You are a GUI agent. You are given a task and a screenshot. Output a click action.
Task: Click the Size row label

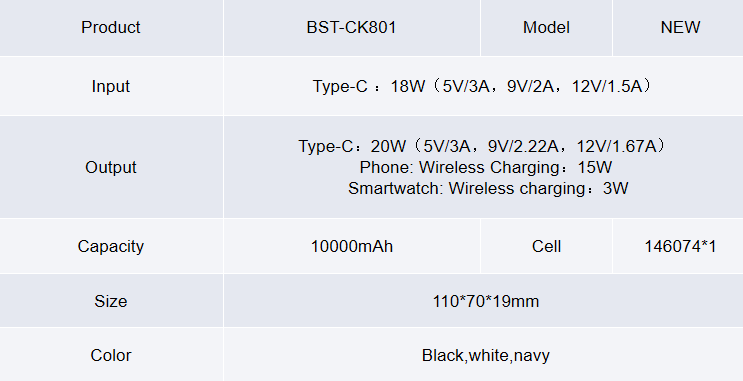111,301
